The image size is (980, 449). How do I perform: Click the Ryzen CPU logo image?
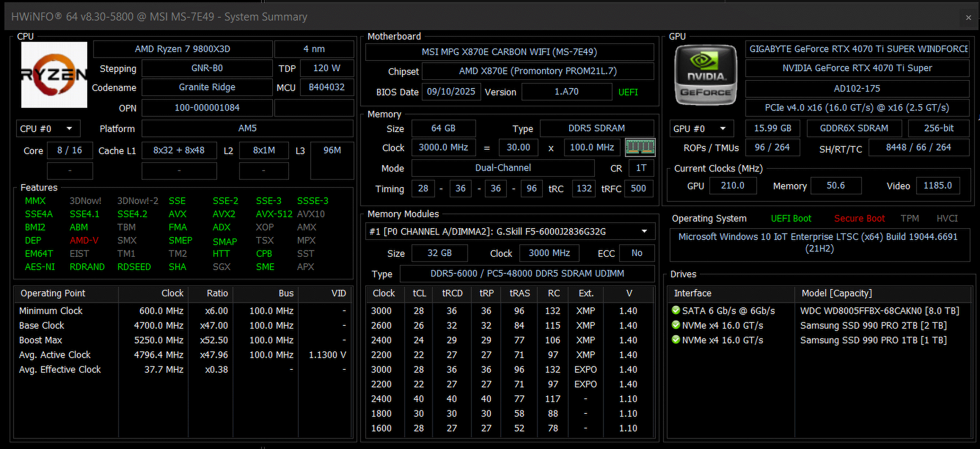[54, 75]
